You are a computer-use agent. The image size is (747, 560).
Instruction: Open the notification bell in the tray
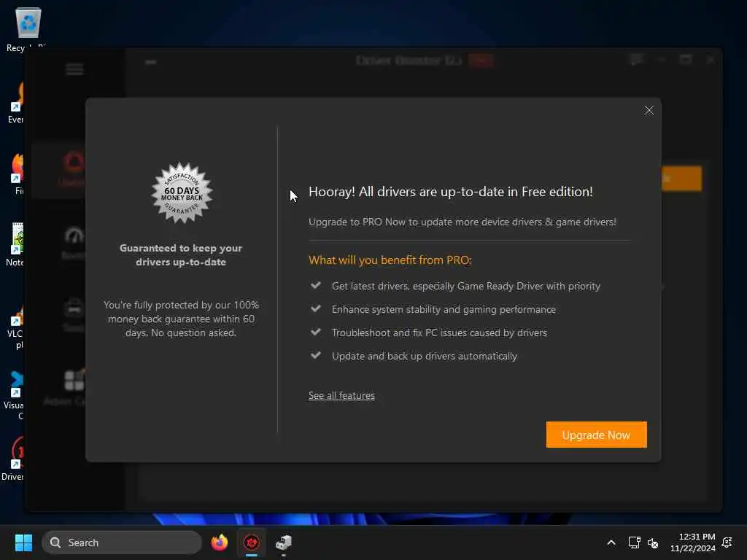pyautogui.click(x=727, y=542)
